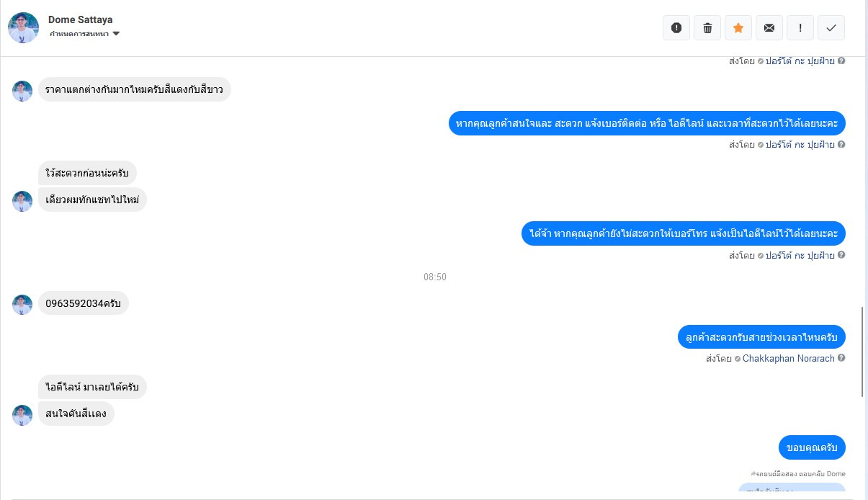Click customer avatar beside phone number message

tap(22, 305)
